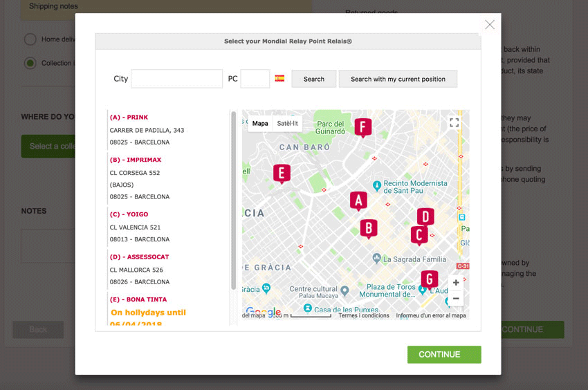Click map marker G near Plaza de Toros

(430, 279)
